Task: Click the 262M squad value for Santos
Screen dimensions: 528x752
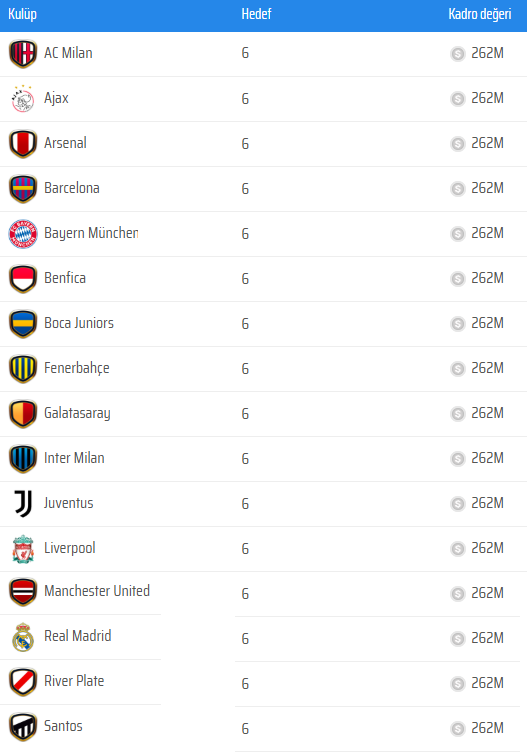Action: click(x=487, y=728)
